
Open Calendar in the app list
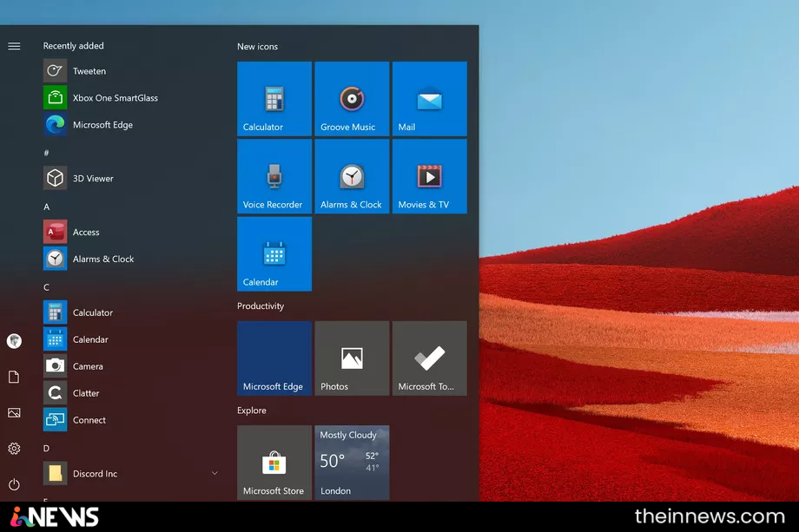pos(76,339)
